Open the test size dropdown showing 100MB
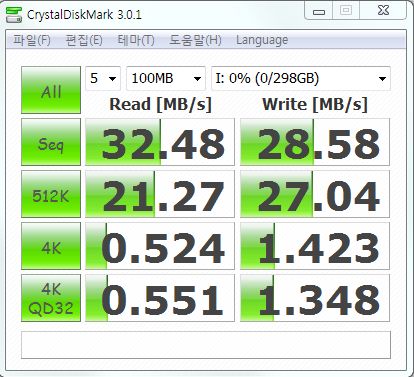This screenshot has height=377, width=414. coord(166,79)
